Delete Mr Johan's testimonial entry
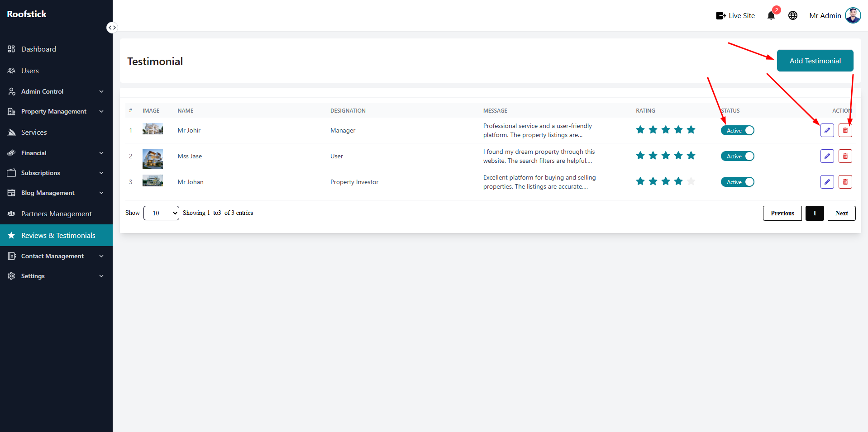 (845, 182)
